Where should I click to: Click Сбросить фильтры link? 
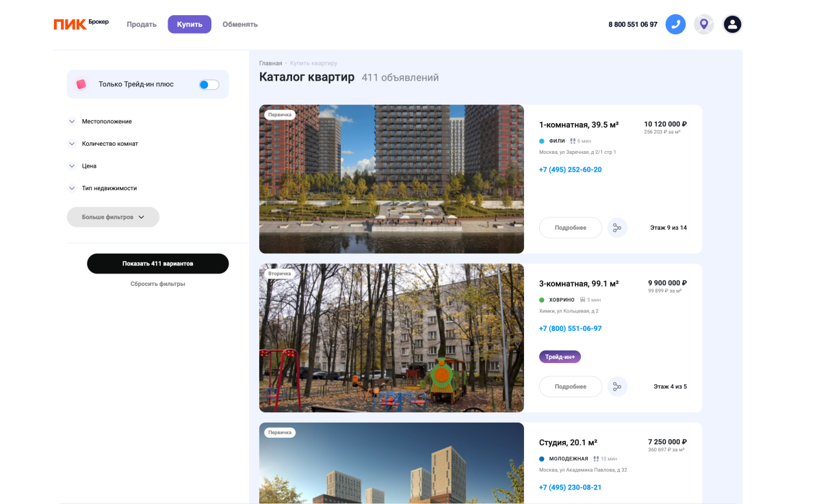(x=158, y=284)
